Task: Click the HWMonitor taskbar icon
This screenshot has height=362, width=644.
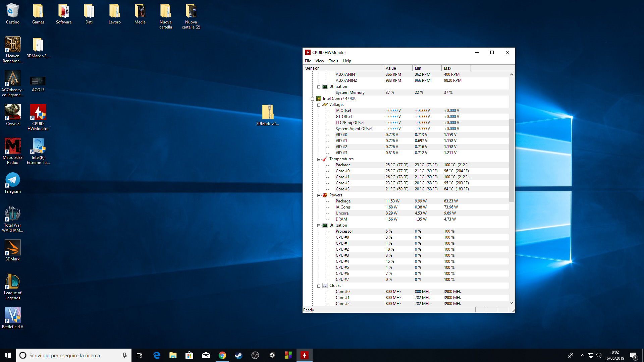Action: click(x=304, y=355)
